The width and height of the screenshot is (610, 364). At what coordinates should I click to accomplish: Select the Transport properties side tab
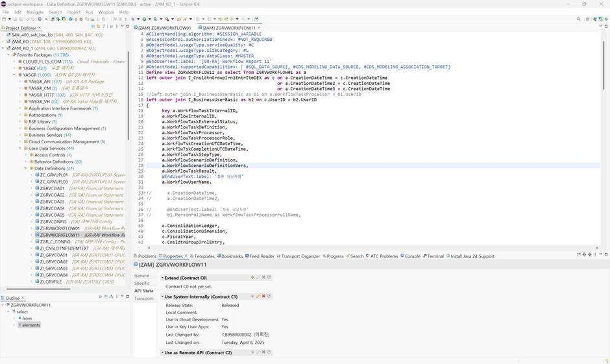click(x=143, y=298)
